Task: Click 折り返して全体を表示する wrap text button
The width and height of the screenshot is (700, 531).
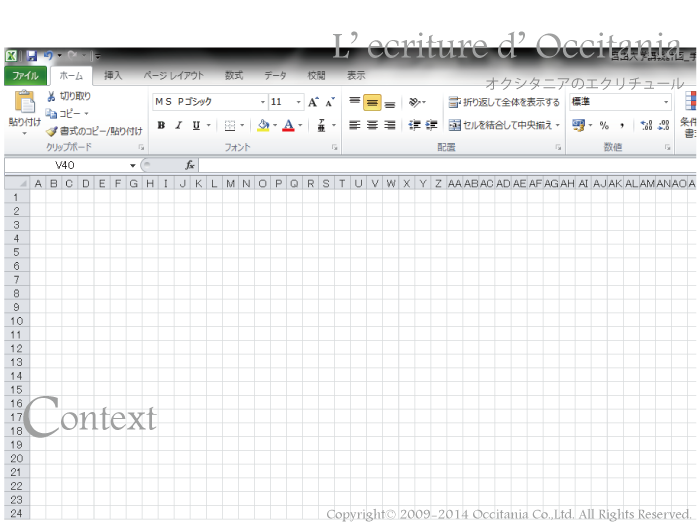Action: (504, 102)
